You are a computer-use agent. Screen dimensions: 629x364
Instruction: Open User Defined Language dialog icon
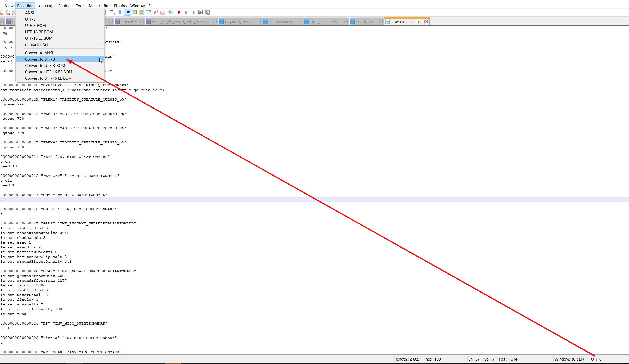pos(134,12)
